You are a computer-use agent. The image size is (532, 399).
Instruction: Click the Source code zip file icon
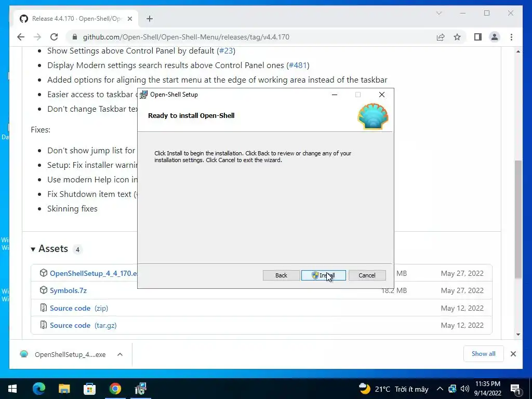click(44, 308)
